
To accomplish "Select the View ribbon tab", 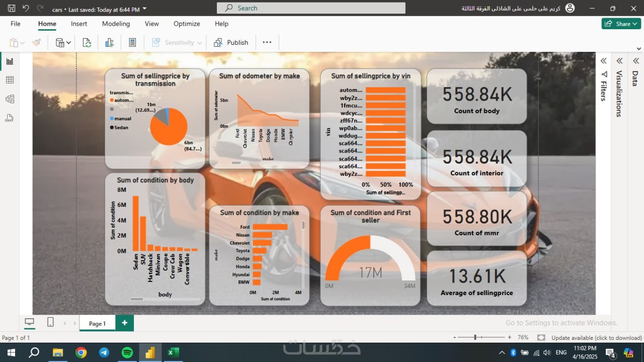I will tap(152, 24).
